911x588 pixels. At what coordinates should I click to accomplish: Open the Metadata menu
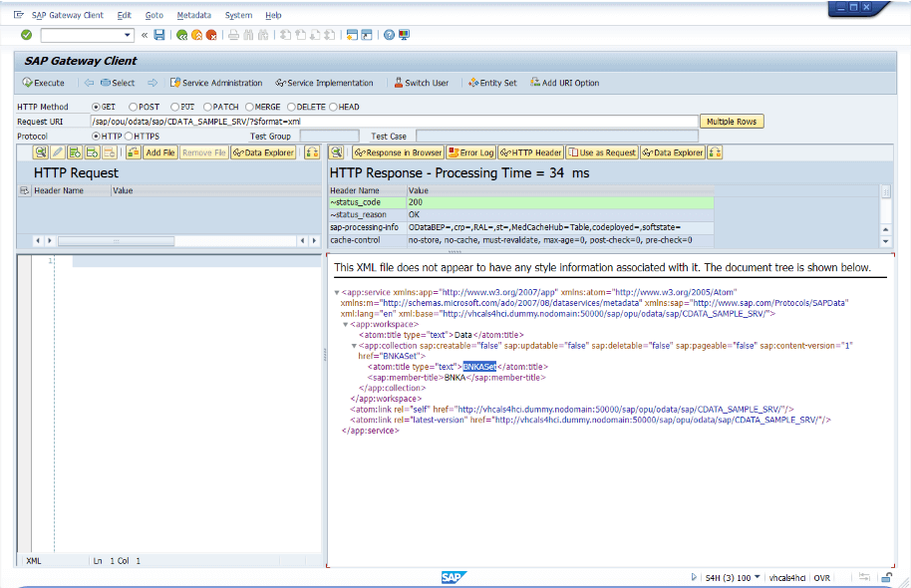[193, 16]
